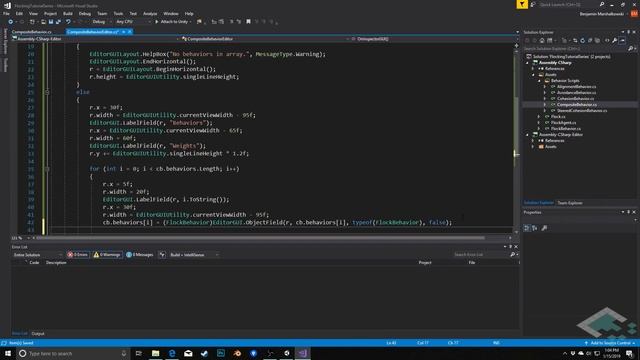The height and width of the screenshot is (360, 640).
Task: Select CohesionBehavior.cs in Solution Explorer
Action: (576, 99)
